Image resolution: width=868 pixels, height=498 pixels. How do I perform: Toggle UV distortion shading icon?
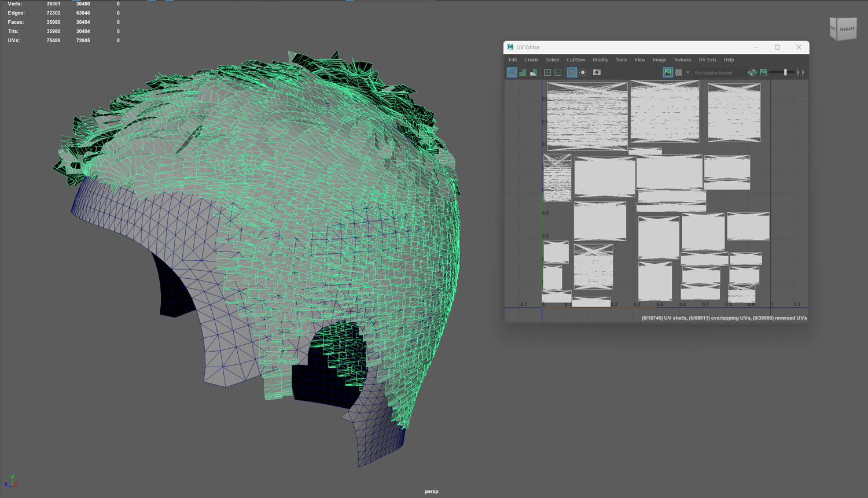(534, 72)
